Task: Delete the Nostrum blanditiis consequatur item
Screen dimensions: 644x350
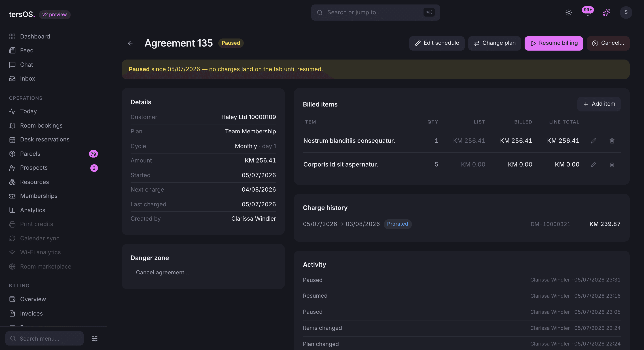Action: click(612, 141)
